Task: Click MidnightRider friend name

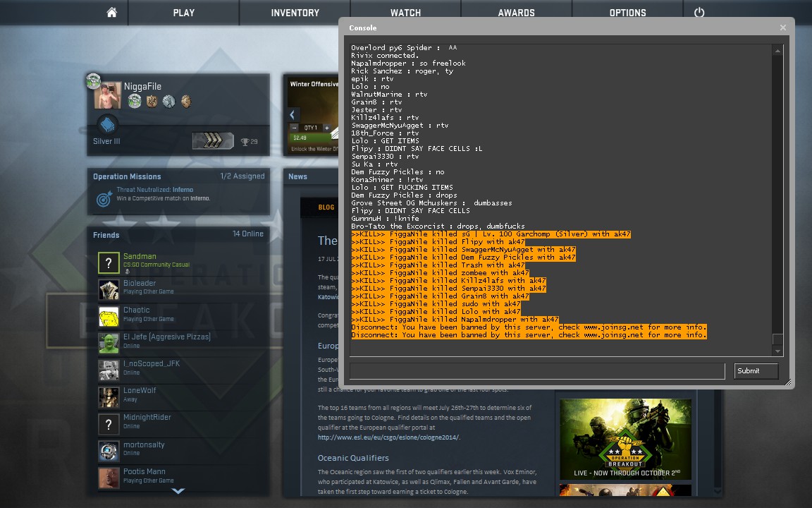Action: pyautogui.click(x=147, y=417)
